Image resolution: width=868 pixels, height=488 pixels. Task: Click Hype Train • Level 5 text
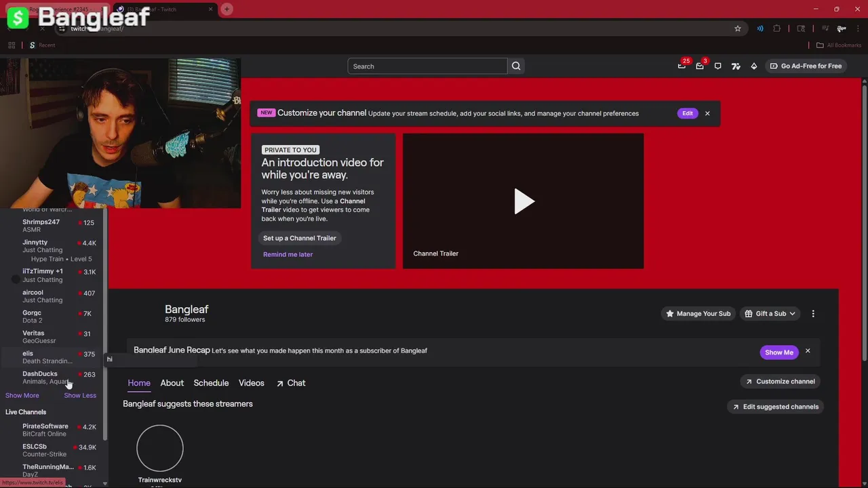coord(61,259)
